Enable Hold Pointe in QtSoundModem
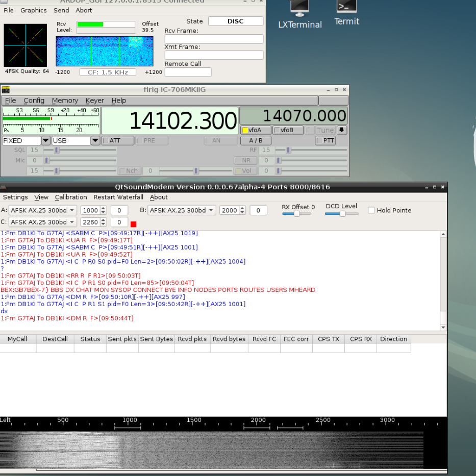 coord(371,210)
